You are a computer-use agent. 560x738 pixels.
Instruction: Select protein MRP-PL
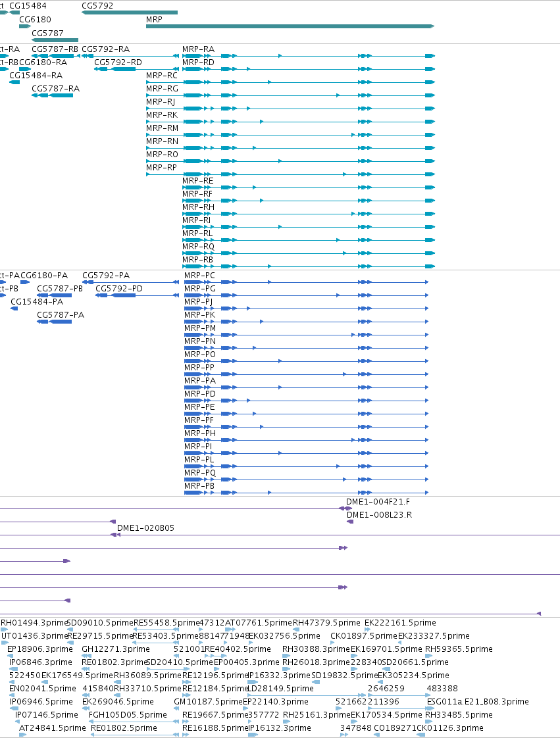199,460
